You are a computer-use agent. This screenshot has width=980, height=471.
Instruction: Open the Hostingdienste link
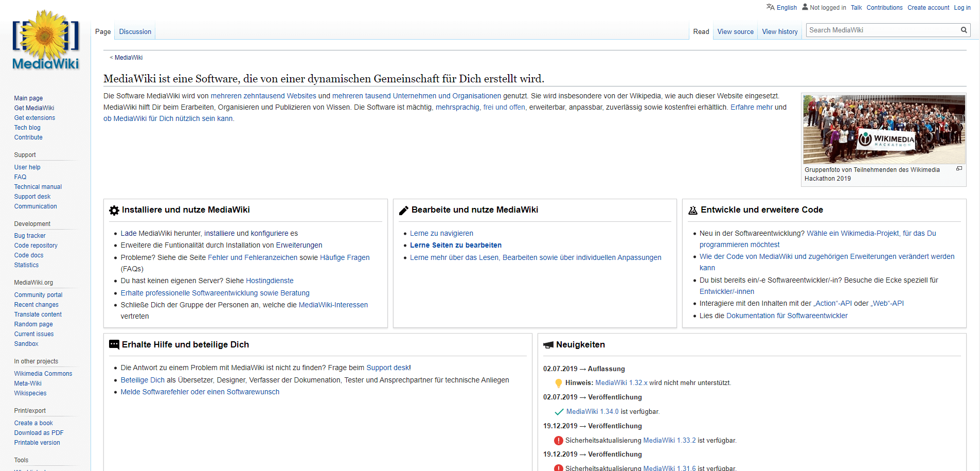tap(270, 281)
